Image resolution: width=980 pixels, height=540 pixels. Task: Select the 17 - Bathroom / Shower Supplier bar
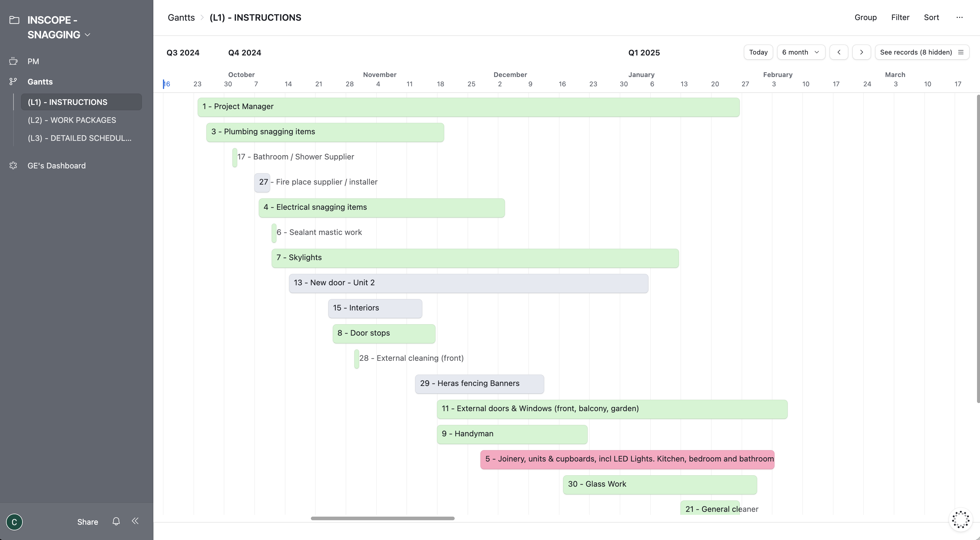(x=235, y=157)
